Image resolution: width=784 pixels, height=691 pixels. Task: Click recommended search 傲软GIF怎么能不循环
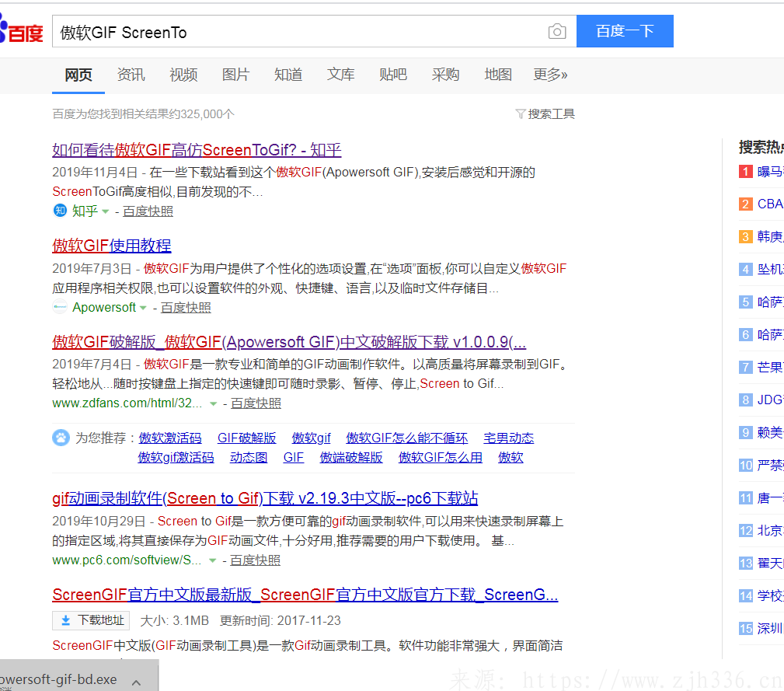coord(407,438)
